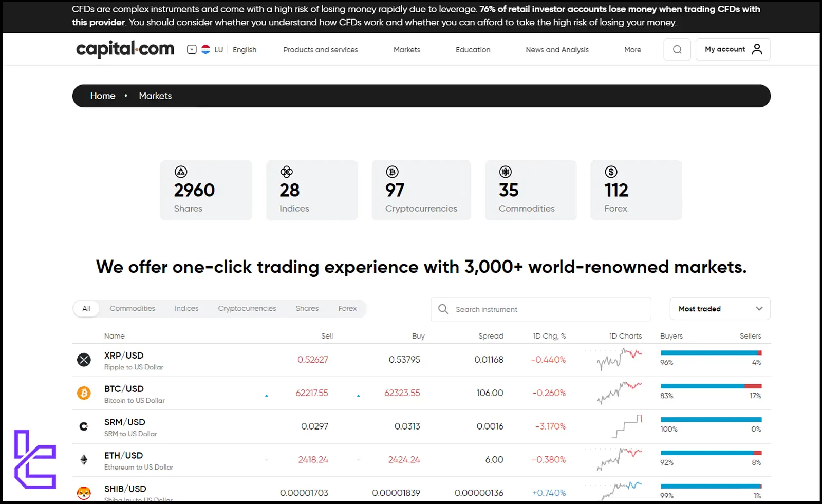Screen dimensions: 822x504
Task: Click ETH/USD sell price 2418.24
Action: 313,460
